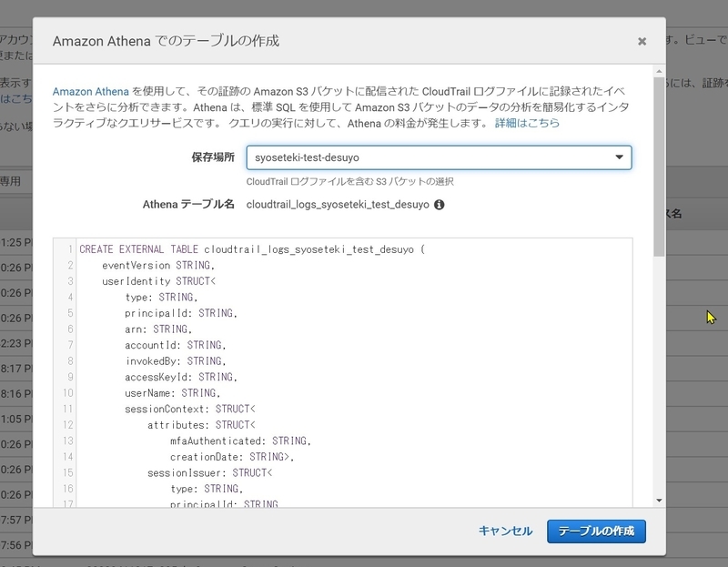
Task: Click the 'principalId: STRING,' line 5
Action: [181, 313]
